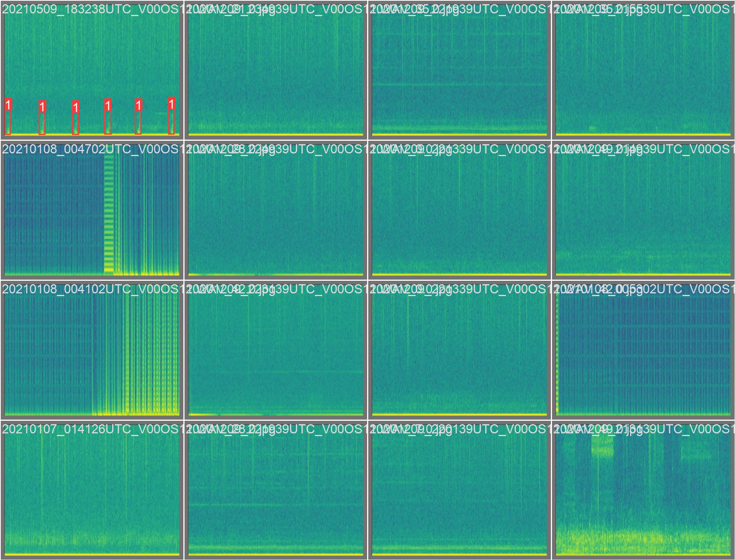The height and width of the screenshot is (560, 735).
Task: Pick the fifth red "1" annotation from left
Action: pos(139,105)
